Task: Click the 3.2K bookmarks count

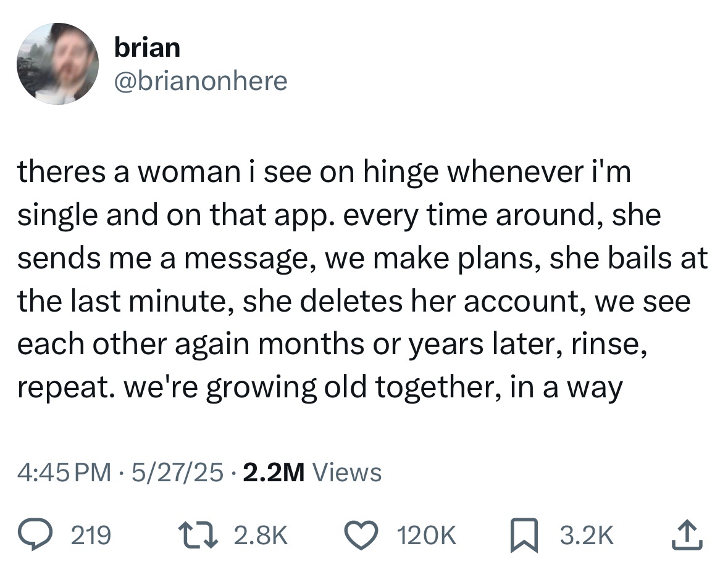Action: 587,536
